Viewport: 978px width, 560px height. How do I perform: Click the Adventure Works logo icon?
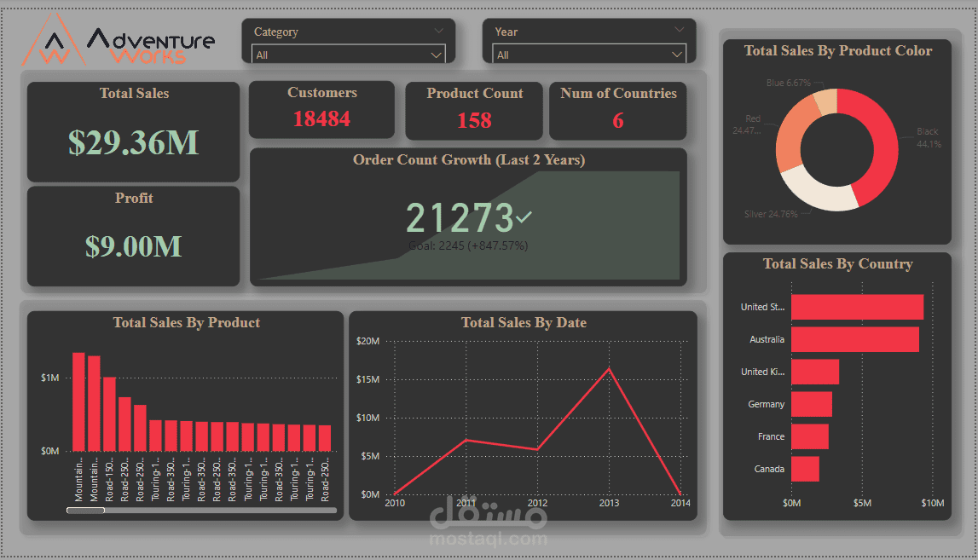pos(54,38)
